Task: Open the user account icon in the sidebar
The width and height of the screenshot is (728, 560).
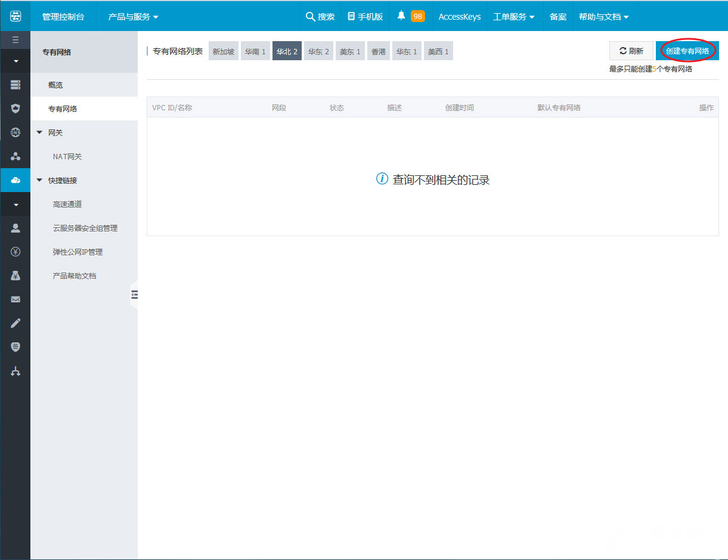Action: pyautogui.click(x=16, y=228)
